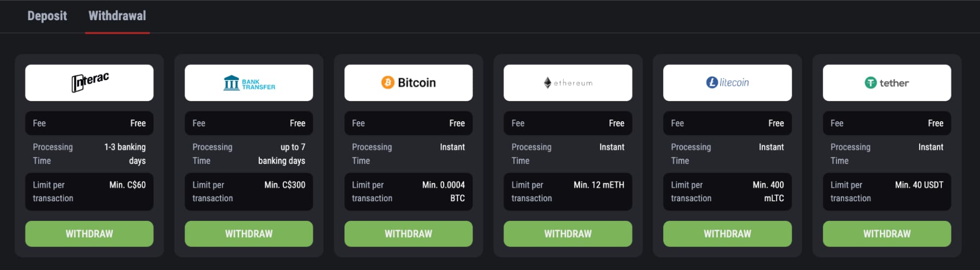Select the Ethereum logo card
The width and height of the screenshot is (980, 270).
pyautogui.click(x=568, y=82)
